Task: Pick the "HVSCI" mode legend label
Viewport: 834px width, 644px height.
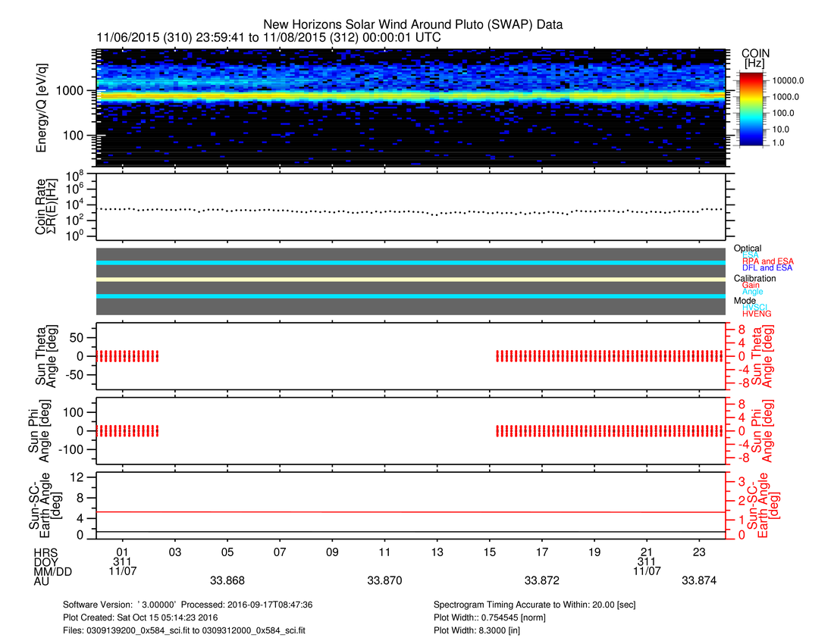Action: coord(756,307)
